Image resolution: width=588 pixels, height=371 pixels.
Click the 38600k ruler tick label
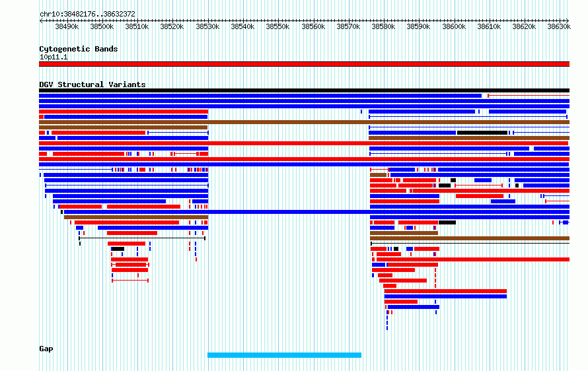pos(454,26)
